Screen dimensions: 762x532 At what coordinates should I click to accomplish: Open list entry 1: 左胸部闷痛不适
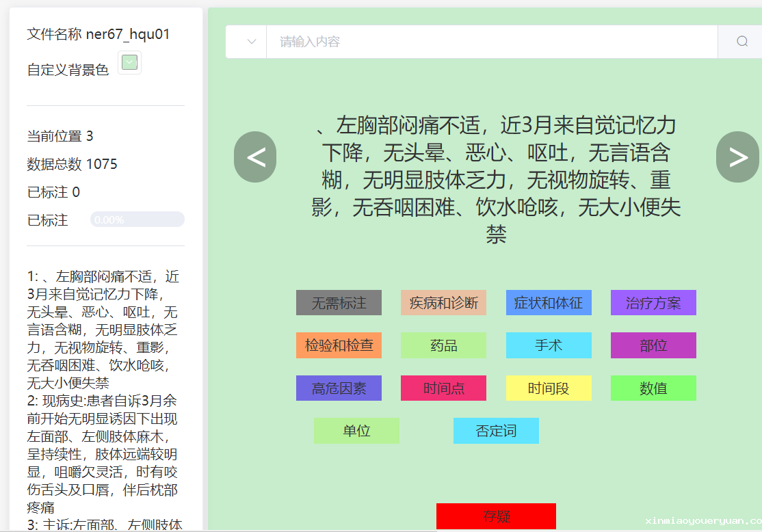click(103, 330)
